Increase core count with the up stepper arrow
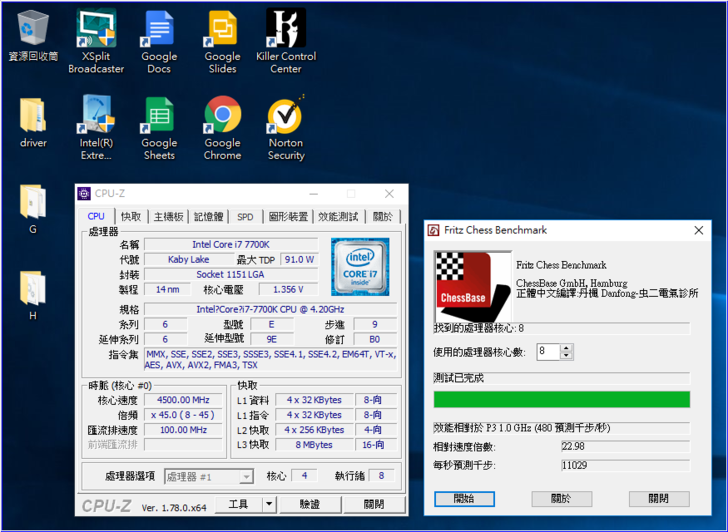728x532 pixels. [x=567, y=347]
